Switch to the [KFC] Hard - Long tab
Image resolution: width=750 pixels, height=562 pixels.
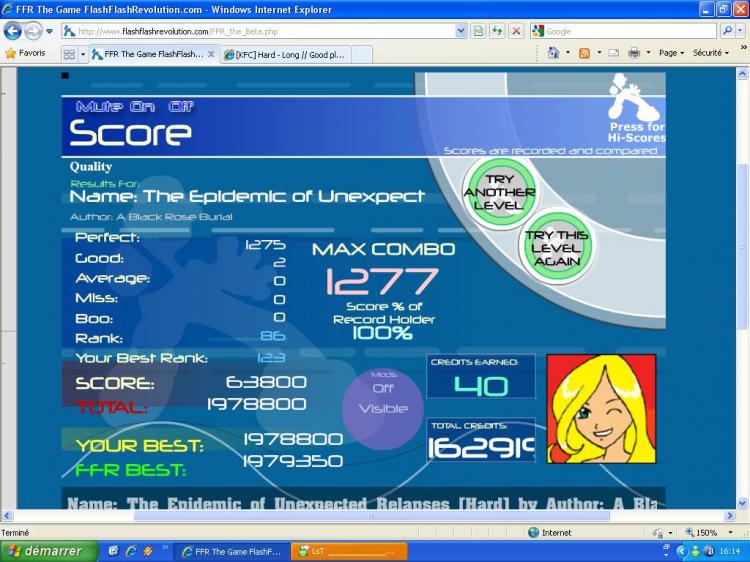[290, 54]
